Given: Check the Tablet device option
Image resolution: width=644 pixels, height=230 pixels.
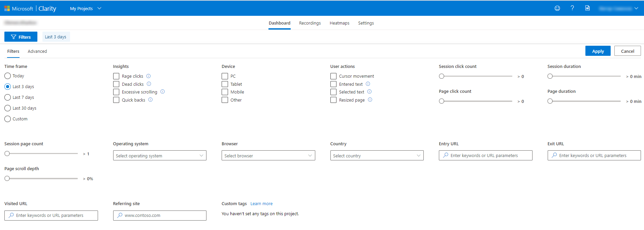Looking at the screenshot, I should pyautogui.click(x=225, y=84).
